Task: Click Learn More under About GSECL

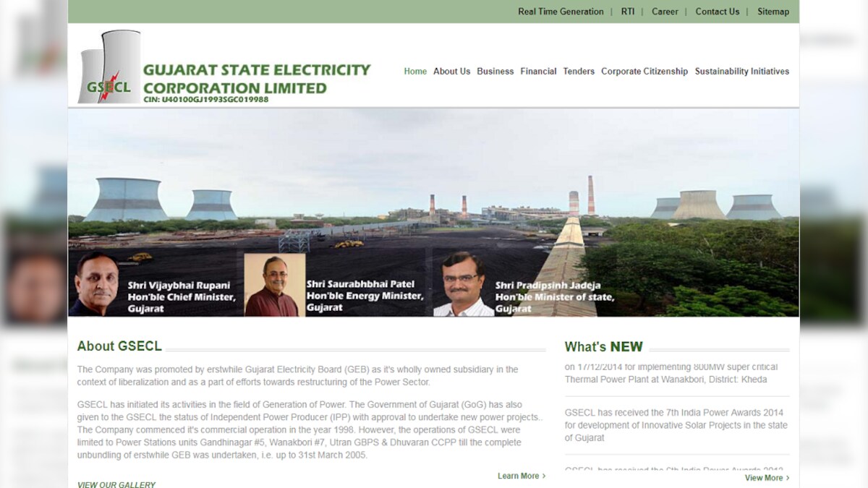Action: [x=521, y=476]
